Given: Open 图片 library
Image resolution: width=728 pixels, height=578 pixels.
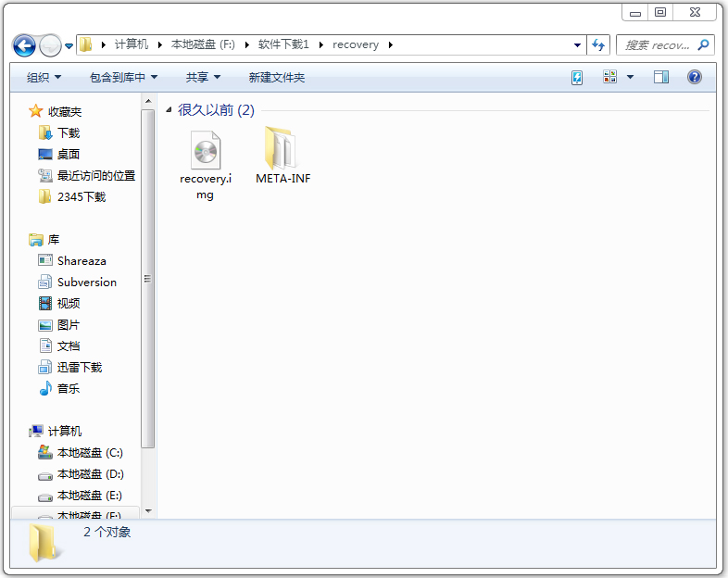Looking at the screenshot, I should (69, 325).
